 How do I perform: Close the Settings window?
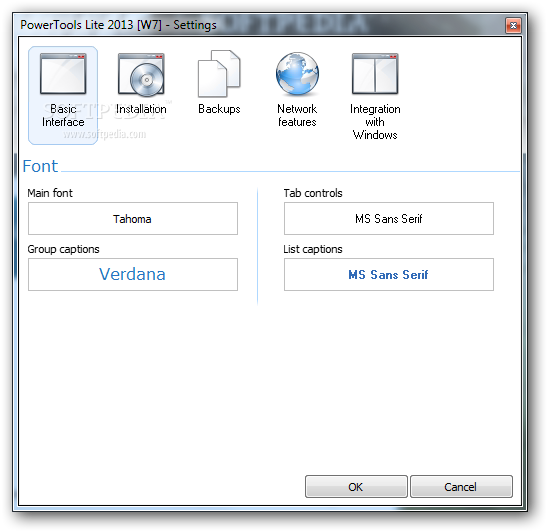click(x=513, y=26)
